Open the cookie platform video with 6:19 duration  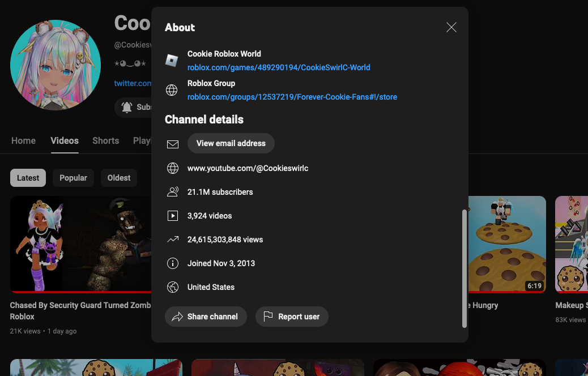coord(507,244)
